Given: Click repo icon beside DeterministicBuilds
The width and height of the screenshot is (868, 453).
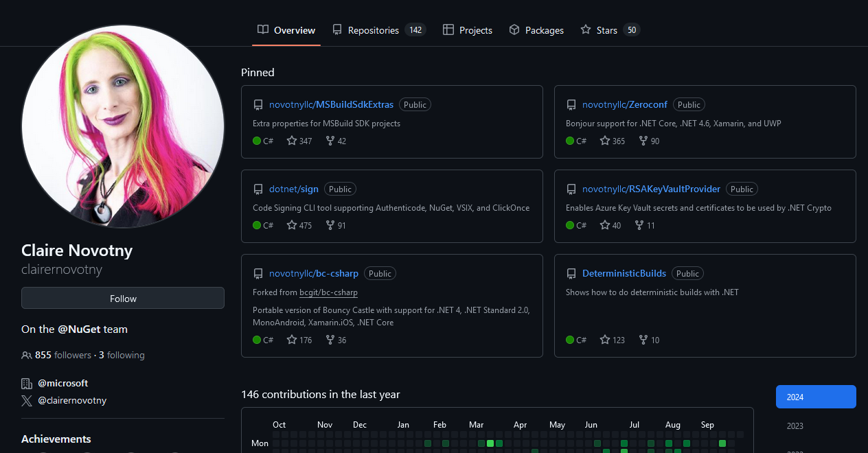Looking at the screenshot, I should [571, 274].
